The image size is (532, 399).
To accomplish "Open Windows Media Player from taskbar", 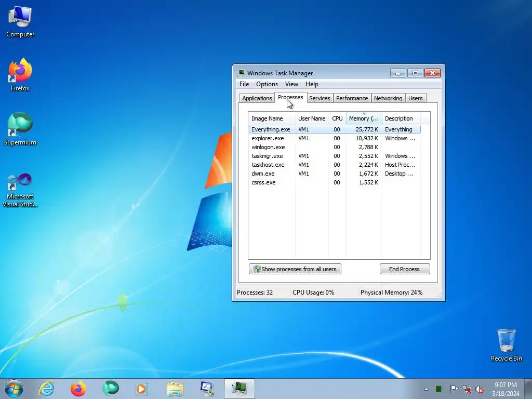I will pyautogui.click(x=142, y=389).
